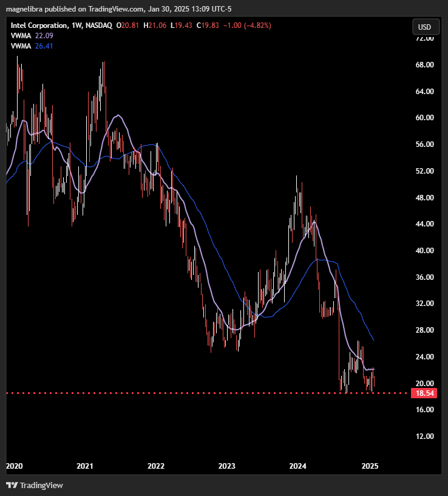
Task: Click the 2024 time axis label
Action: tap(297, 466)
